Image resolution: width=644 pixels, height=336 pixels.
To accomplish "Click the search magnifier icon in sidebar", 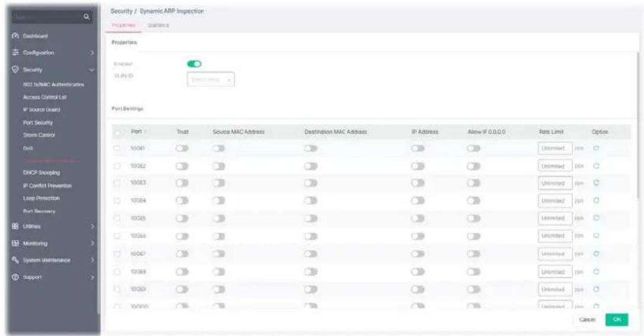I will [86, 17].
